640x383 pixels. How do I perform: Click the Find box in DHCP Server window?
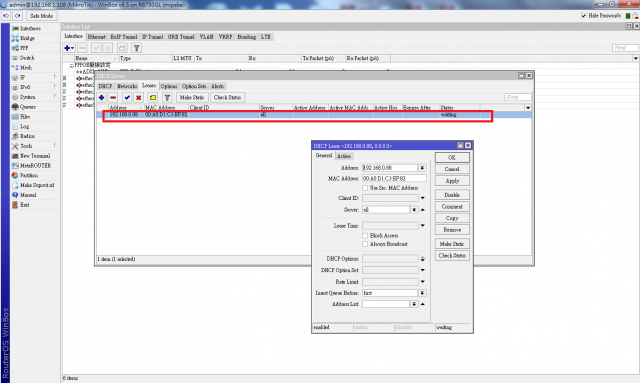(518, 97)
